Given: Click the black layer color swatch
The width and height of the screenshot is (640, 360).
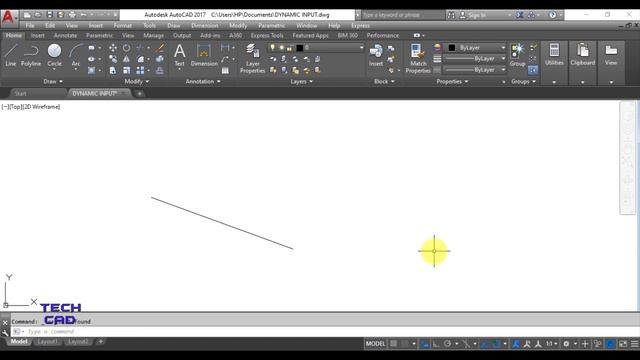Looking at the screenshot, I should point(300,48).
